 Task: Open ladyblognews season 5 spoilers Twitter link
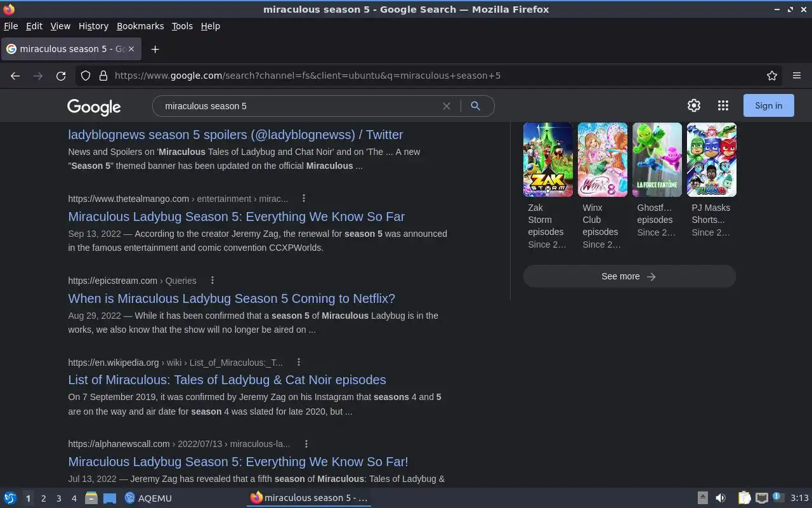pos(235,135)
